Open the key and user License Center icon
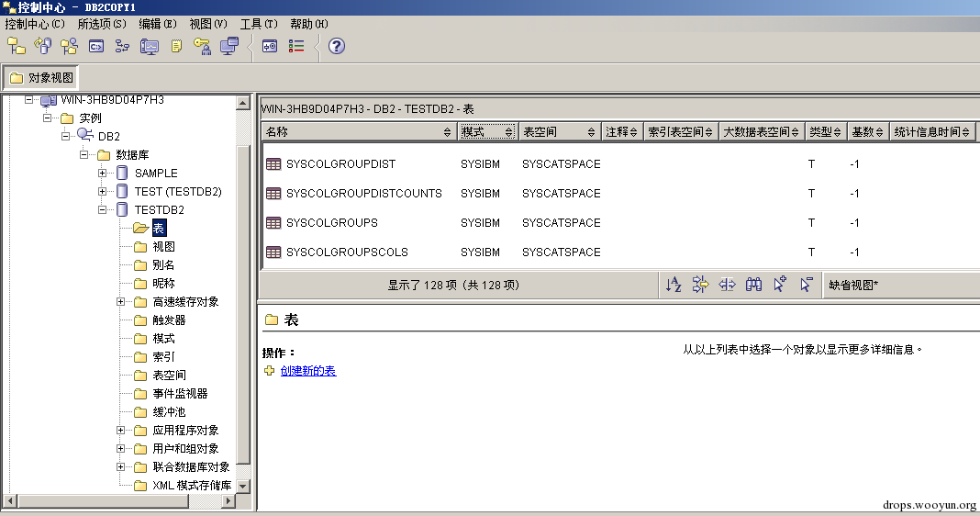The width and height of the screenshot is (980, 516). (x=202, y=46)
